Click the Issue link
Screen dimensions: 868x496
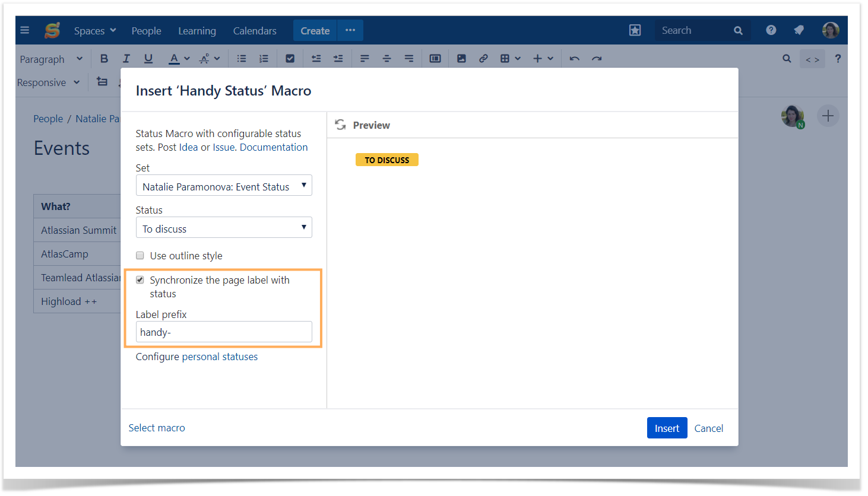pyautogui.click(x=224, y=147)
